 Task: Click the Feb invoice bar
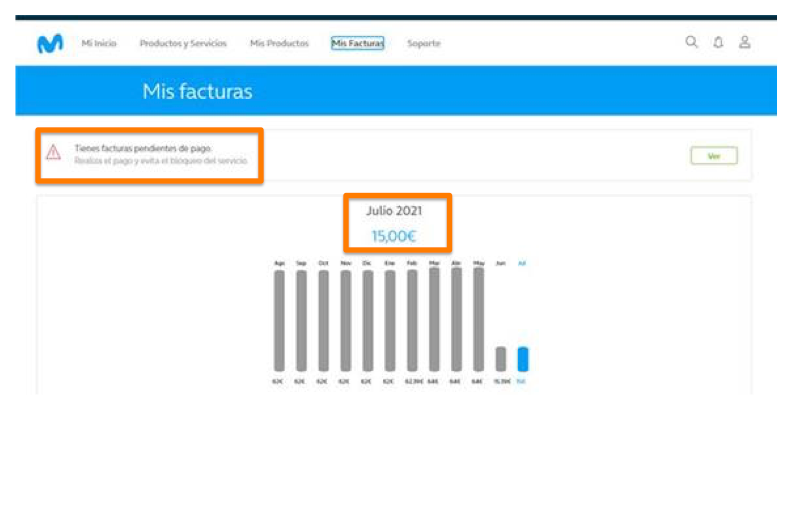[x=412, y=320]
